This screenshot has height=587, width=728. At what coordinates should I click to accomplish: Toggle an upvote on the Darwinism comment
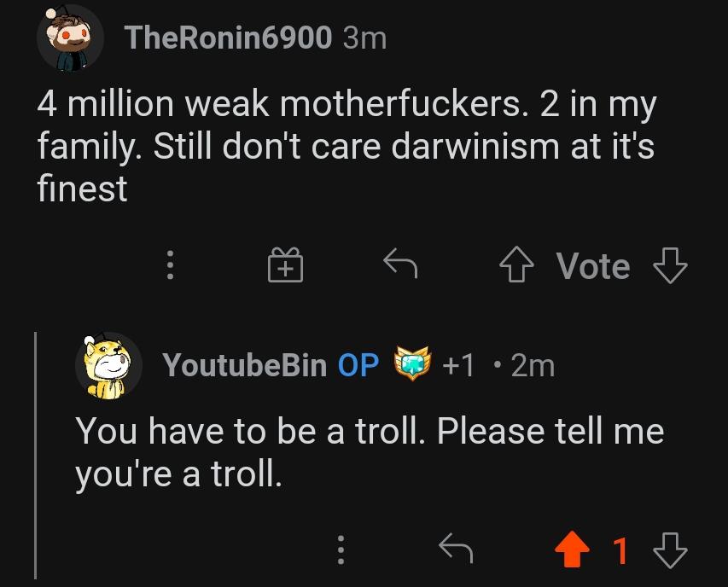(515, 265)
